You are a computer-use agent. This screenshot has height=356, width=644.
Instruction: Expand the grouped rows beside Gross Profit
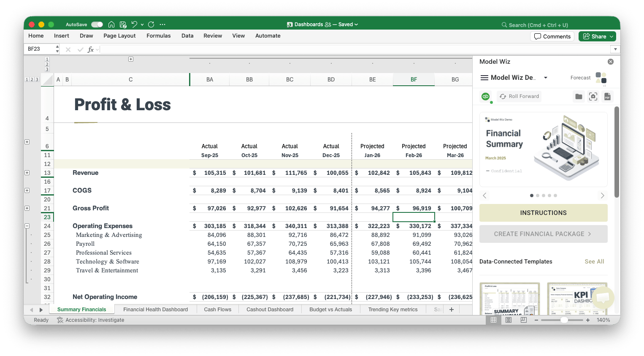coord(27,208)
